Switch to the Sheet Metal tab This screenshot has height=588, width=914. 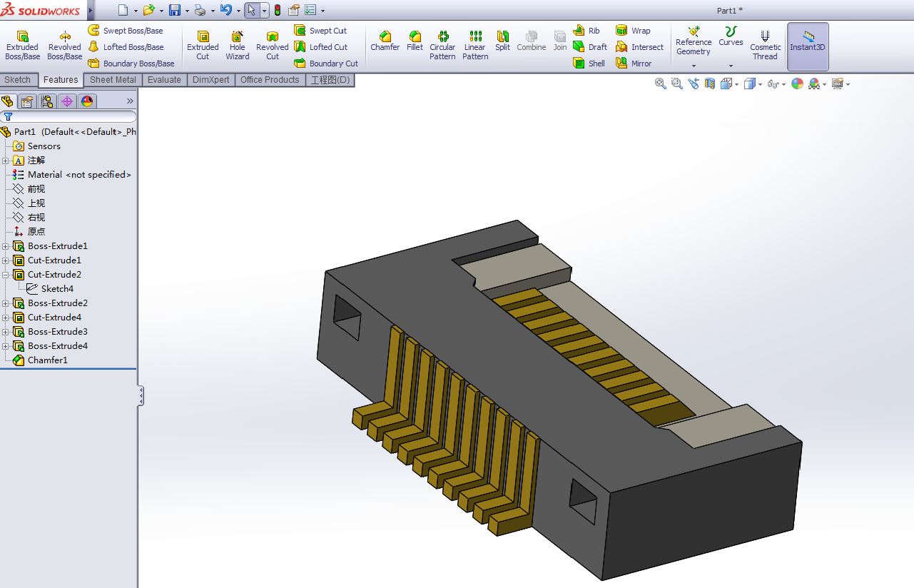(x=113, y=80)
